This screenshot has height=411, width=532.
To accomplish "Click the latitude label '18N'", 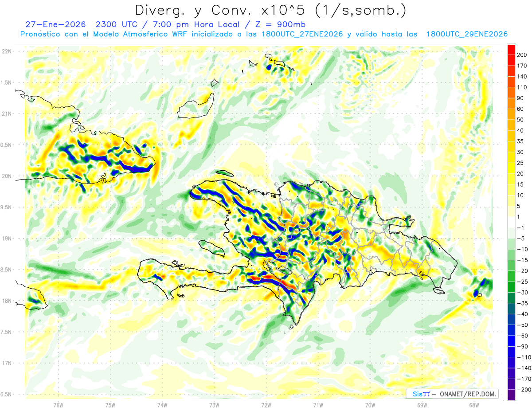I will [7, 301].
